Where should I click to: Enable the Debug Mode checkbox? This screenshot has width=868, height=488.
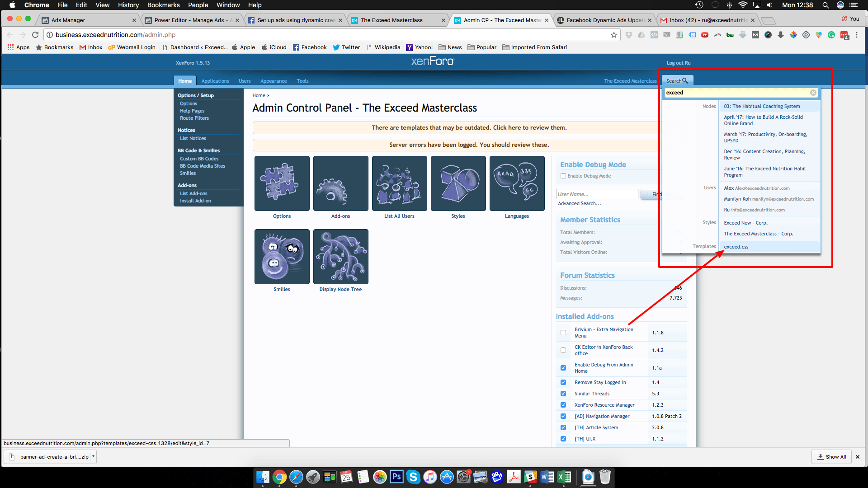[563, 176]
